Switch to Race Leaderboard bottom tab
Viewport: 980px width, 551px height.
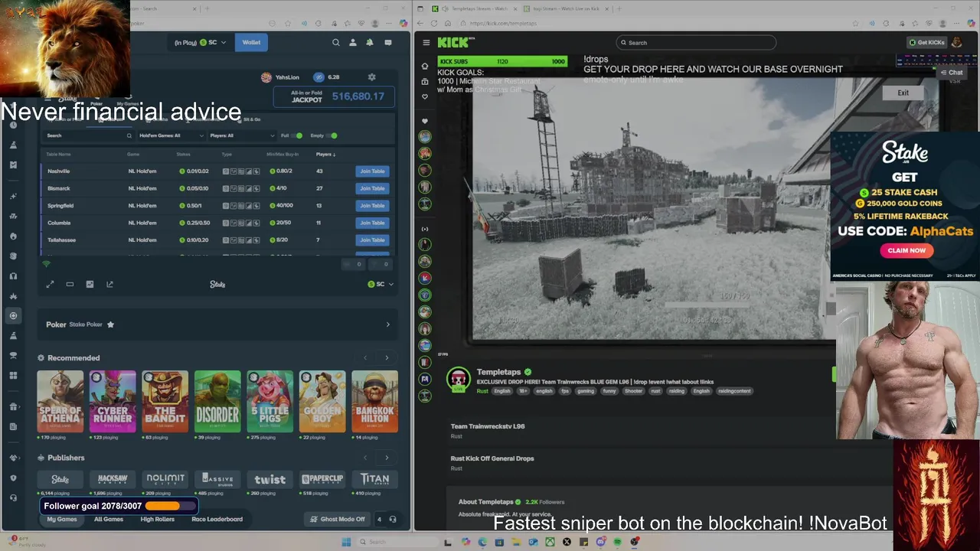[217, 519]
